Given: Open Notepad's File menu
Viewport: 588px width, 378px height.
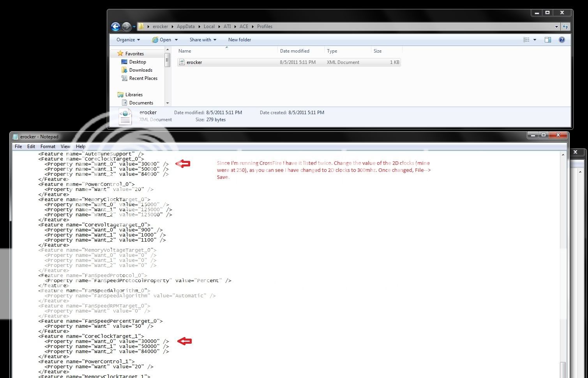Looking at the screenshot, I should click(18, 147).
